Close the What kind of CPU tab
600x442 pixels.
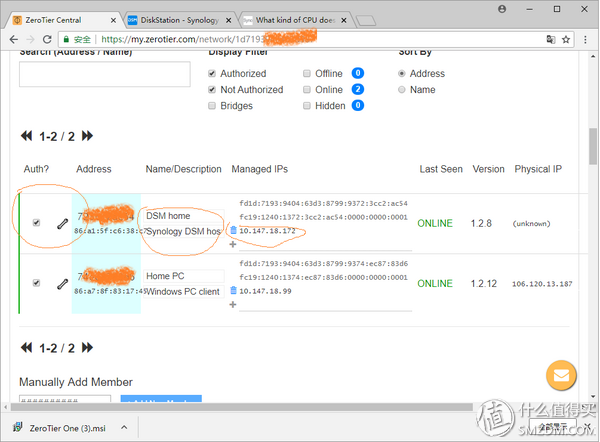344,20
